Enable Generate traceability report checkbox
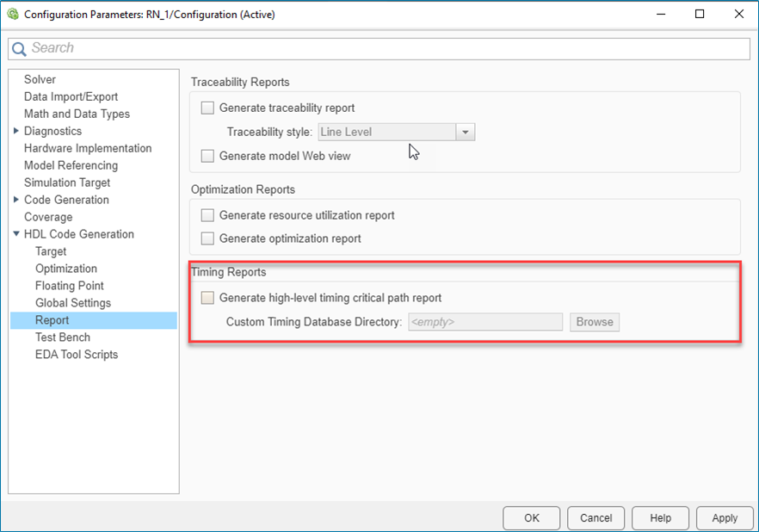The width and height of the screenshot is (759, 532). pyautogui.click(x=207, y=108)
